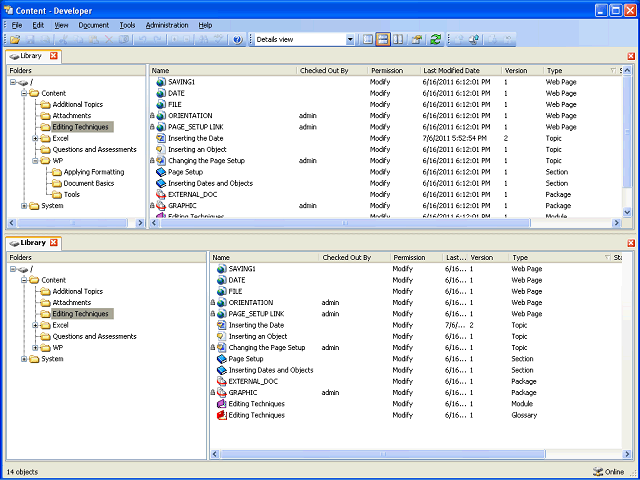Close the lower Library tab with its red X

[x=53, y=242]
